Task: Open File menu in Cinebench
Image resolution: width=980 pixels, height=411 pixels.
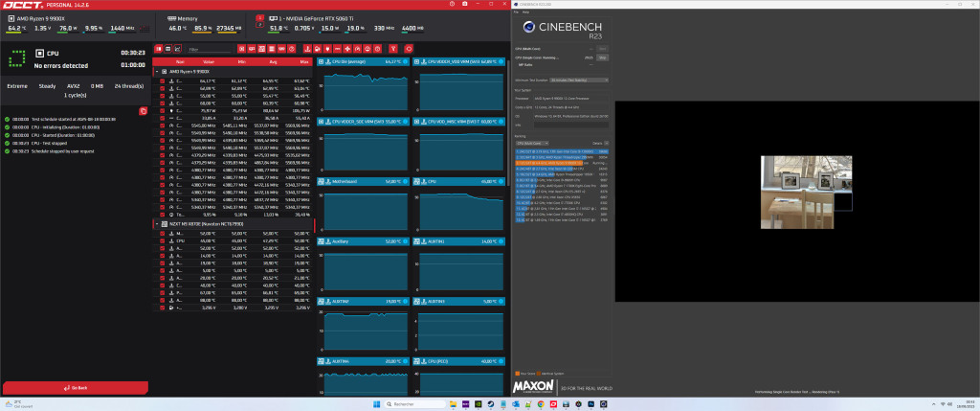Action: pos(516,11)
